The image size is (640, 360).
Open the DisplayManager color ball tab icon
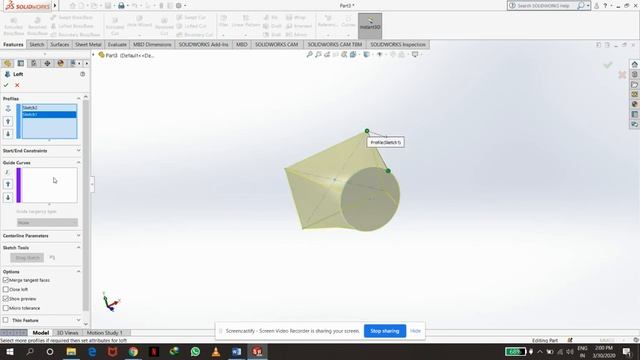60,63
